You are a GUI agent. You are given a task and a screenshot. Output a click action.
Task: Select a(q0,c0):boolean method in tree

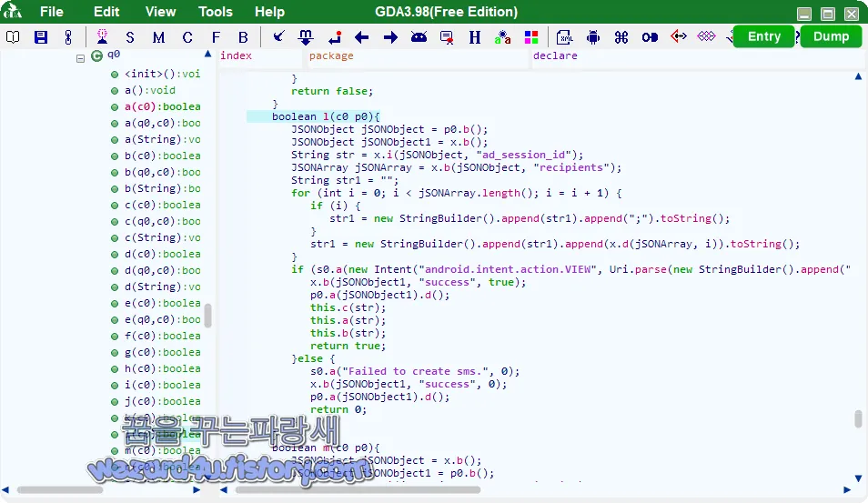[162, 123]
